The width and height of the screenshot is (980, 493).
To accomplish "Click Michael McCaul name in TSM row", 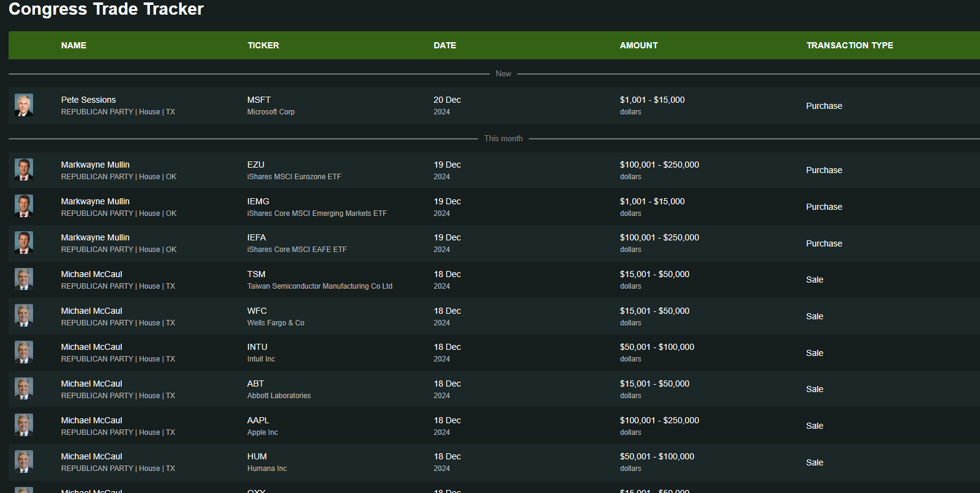I will 92,274.
